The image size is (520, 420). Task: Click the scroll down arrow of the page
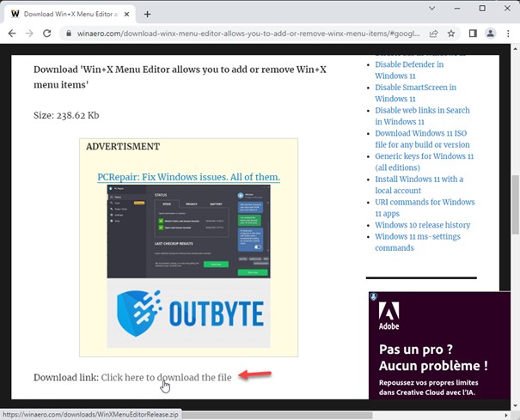pyautogui.click(x=515, y=405)
